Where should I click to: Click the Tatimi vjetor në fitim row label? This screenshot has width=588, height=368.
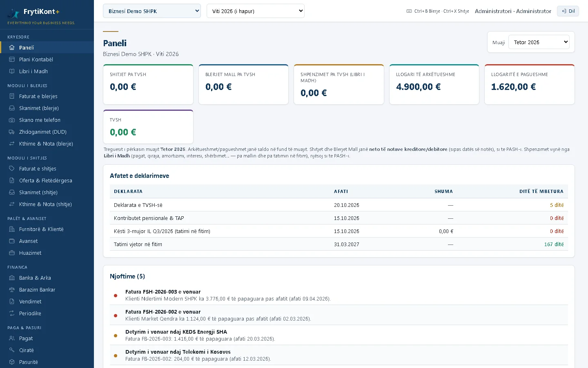click(138, 244)
